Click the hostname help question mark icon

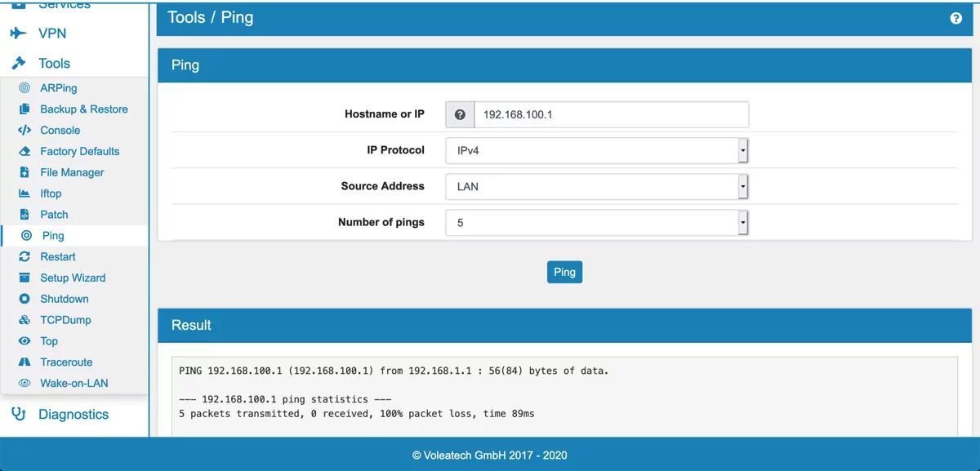(x=460, y=115)
